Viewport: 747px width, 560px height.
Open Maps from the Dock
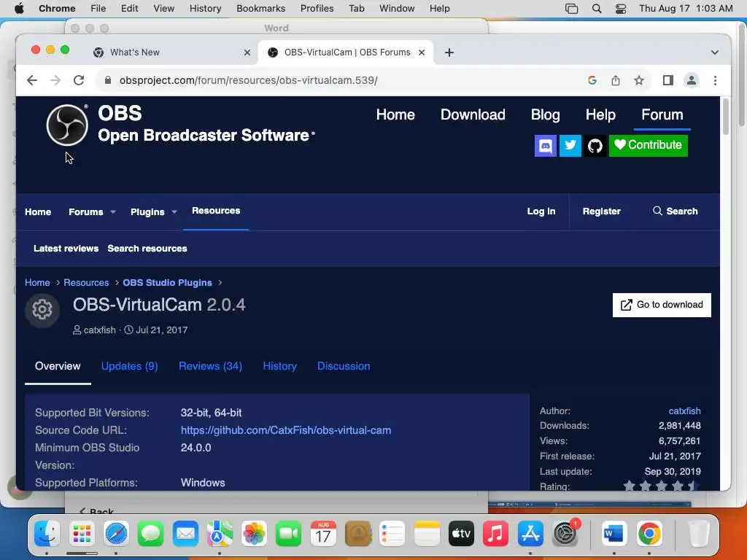point(220,533)
